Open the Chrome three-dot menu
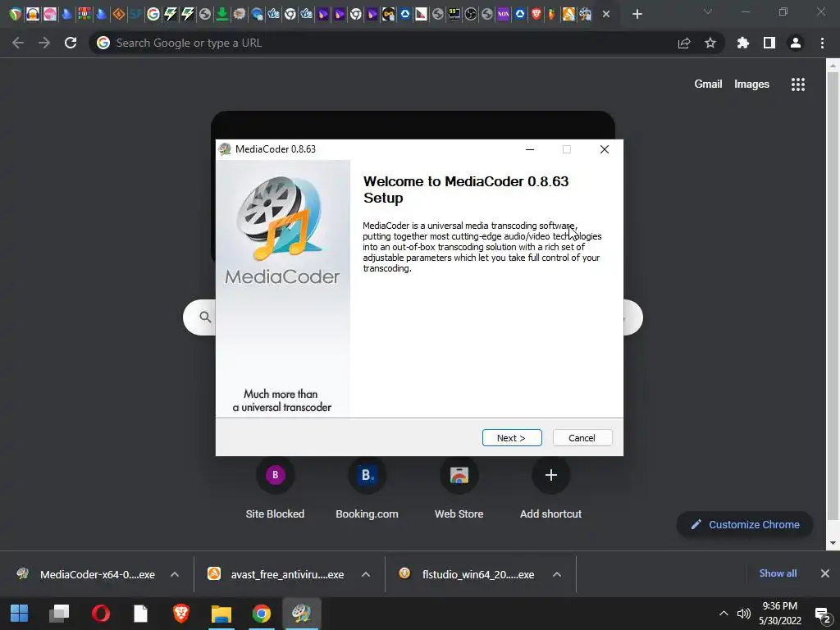840x630 pixels. pyautogui.click(x=822, y=43)
